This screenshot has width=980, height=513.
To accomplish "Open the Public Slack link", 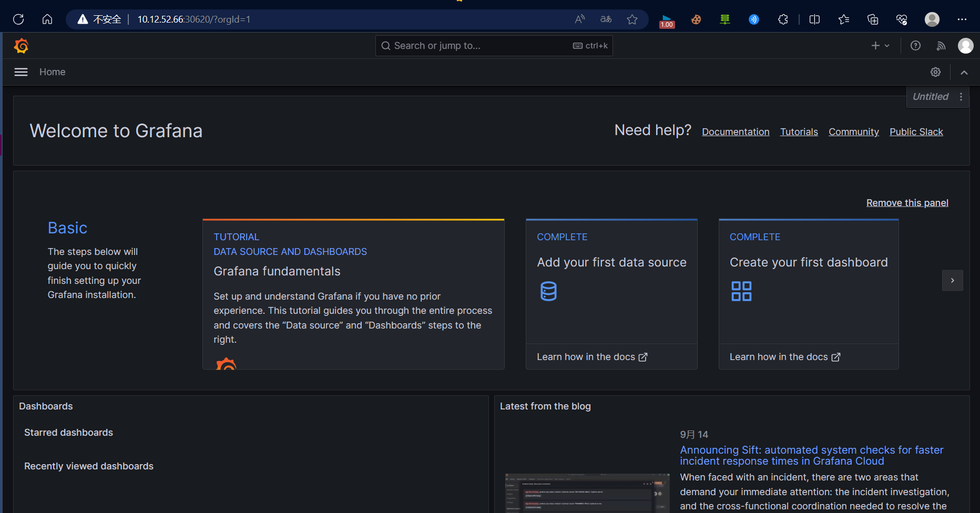I will (916, 132).
